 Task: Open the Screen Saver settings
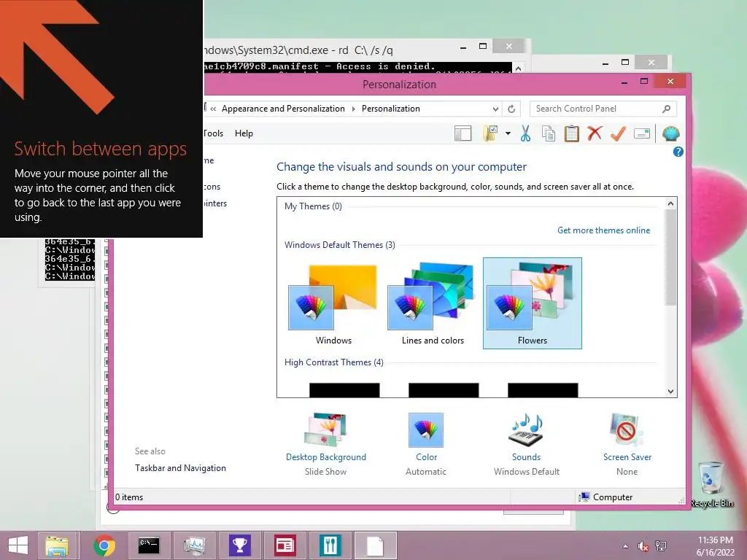[627, 444]
